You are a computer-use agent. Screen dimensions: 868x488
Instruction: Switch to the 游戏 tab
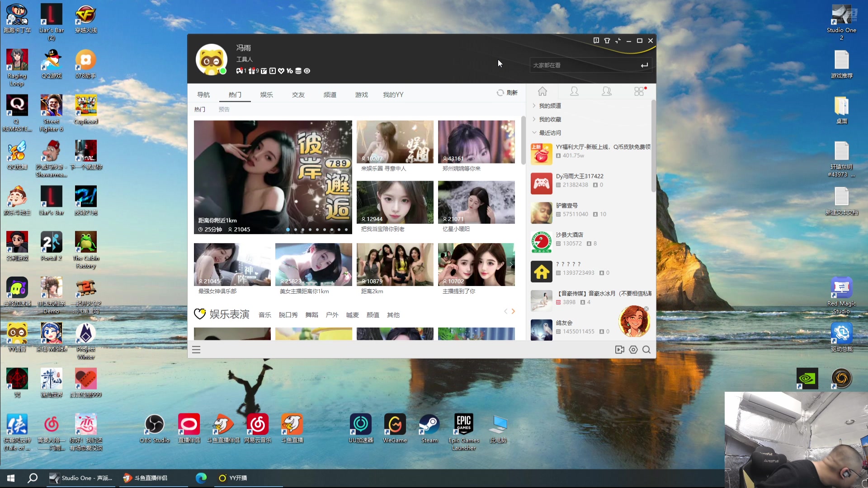(361, 95)
